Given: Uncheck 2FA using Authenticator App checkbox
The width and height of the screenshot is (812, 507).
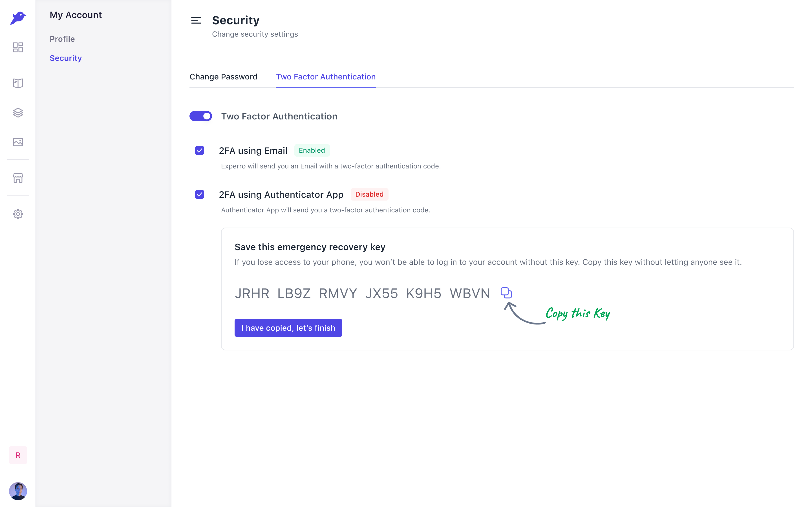Looking at the screenshot, I should pos(200,194).
